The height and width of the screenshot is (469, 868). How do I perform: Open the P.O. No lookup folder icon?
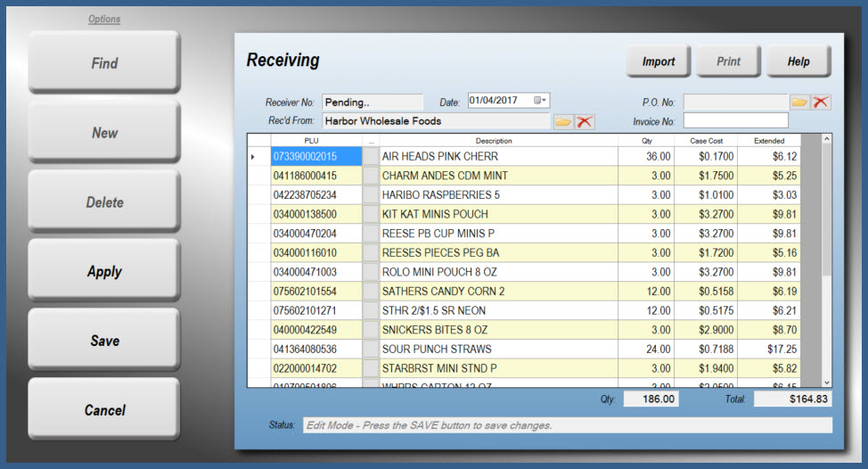[x=799, y=102]
